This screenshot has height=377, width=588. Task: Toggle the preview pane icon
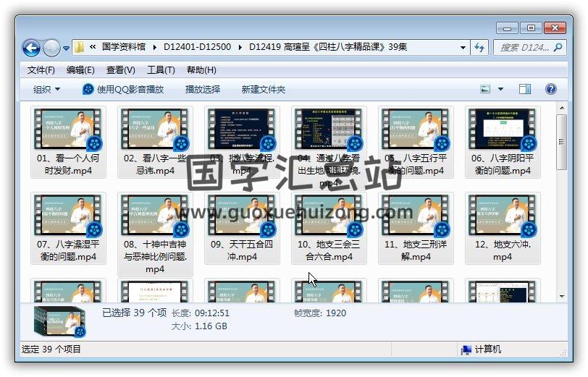point(525,89)
